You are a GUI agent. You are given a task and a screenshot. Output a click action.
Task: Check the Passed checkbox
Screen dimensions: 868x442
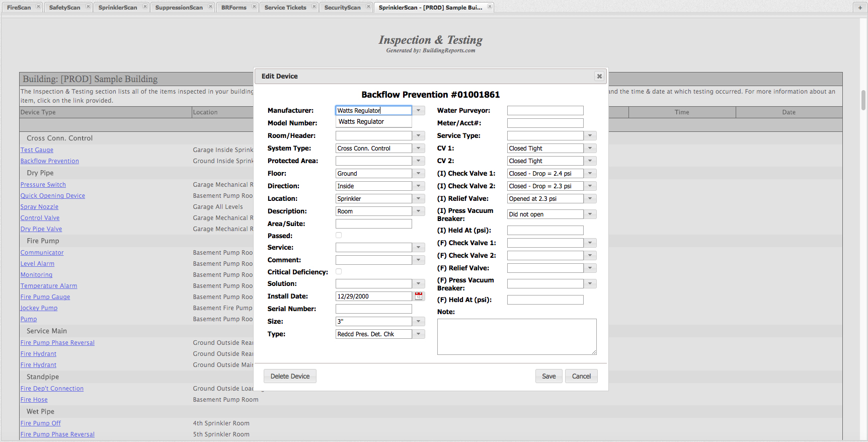(339, 235)
